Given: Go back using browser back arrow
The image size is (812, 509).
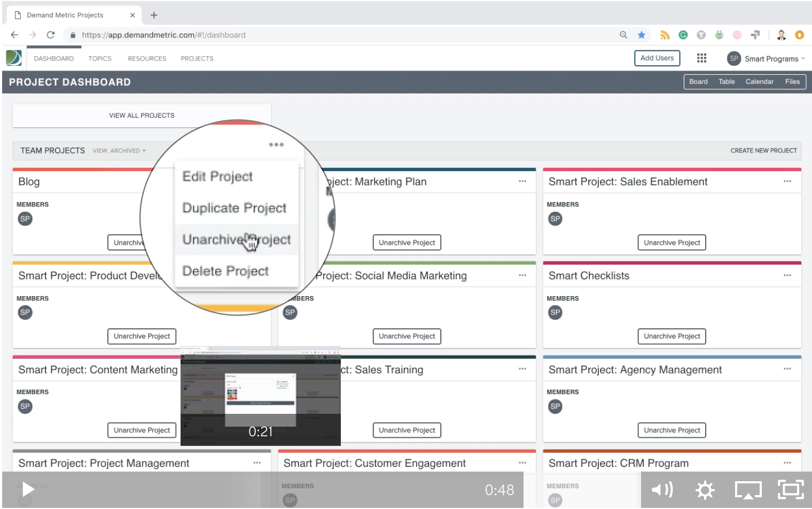Looking at the screenshot, I should click(x=14, y=35).
